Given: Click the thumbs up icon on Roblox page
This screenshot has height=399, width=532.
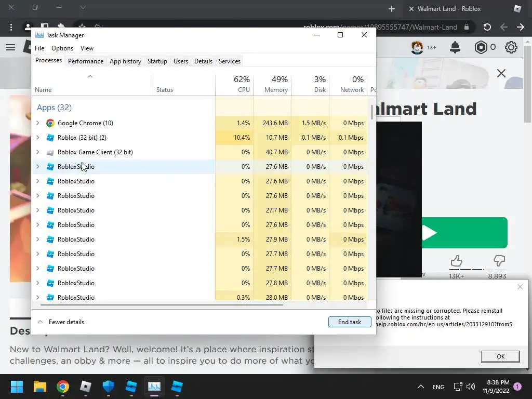Looking at the screenshot, I should pos(456,261).
